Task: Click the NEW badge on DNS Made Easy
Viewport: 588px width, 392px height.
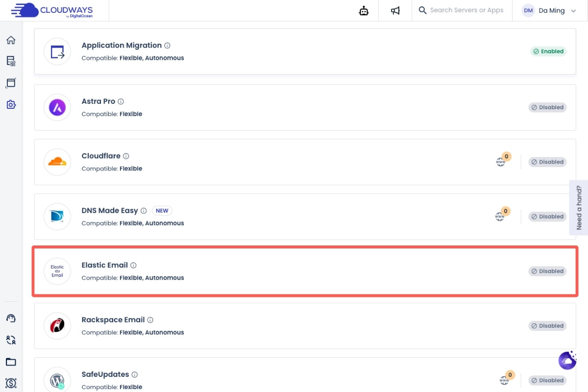Action: coord(162,211)
